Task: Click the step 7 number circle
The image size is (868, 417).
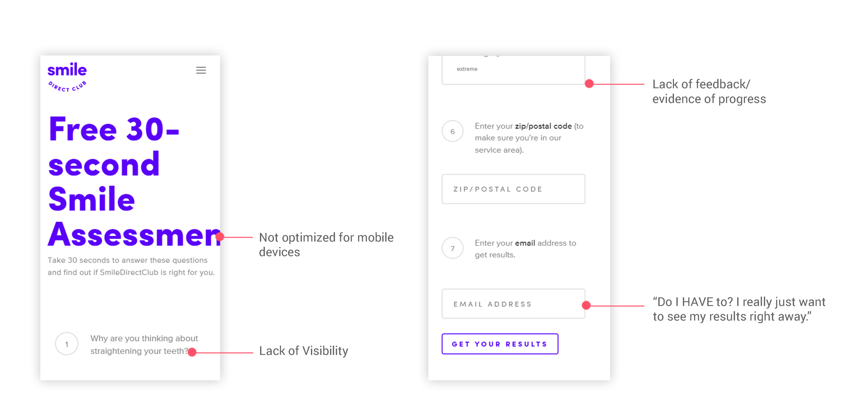Action: point(452,248)
